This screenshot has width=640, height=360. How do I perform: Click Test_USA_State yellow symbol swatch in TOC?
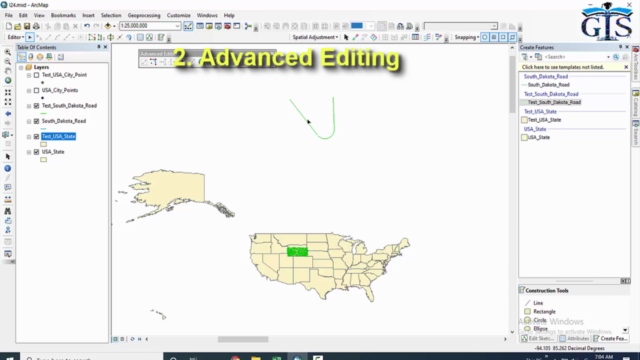(44, 144)
